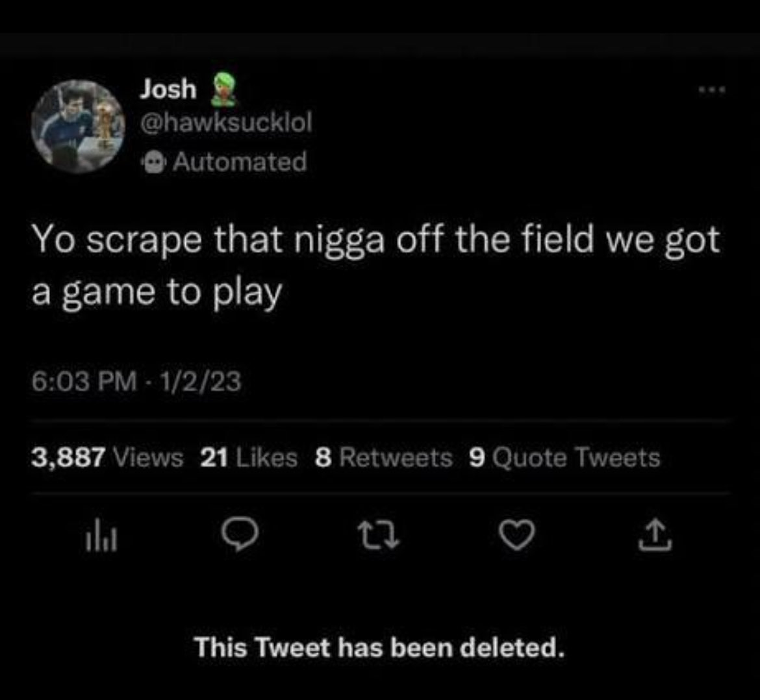The height and width of the screenshot is (700, 760).
Task: Open the Josh display name profile link
Action: pos(168,90)
